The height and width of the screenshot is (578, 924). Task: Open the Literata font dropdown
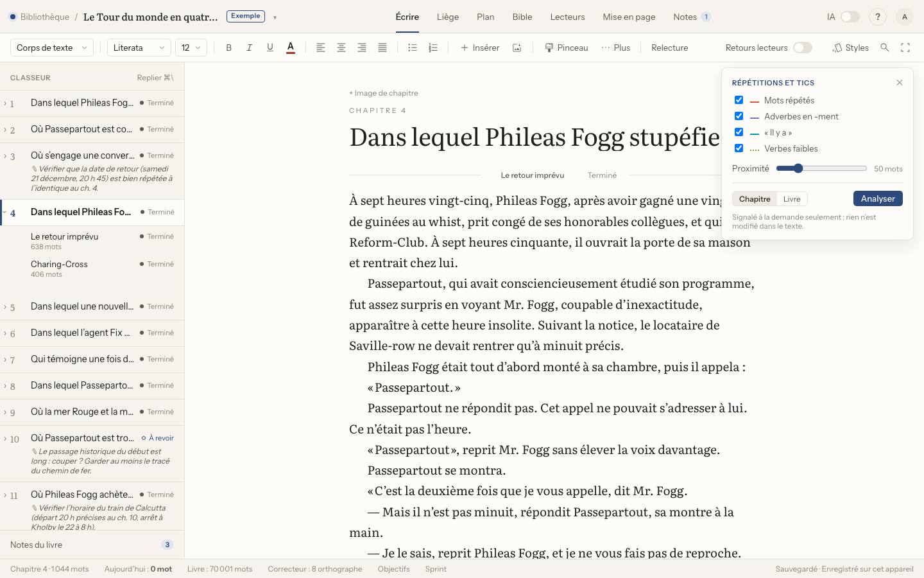click(139, 48)
